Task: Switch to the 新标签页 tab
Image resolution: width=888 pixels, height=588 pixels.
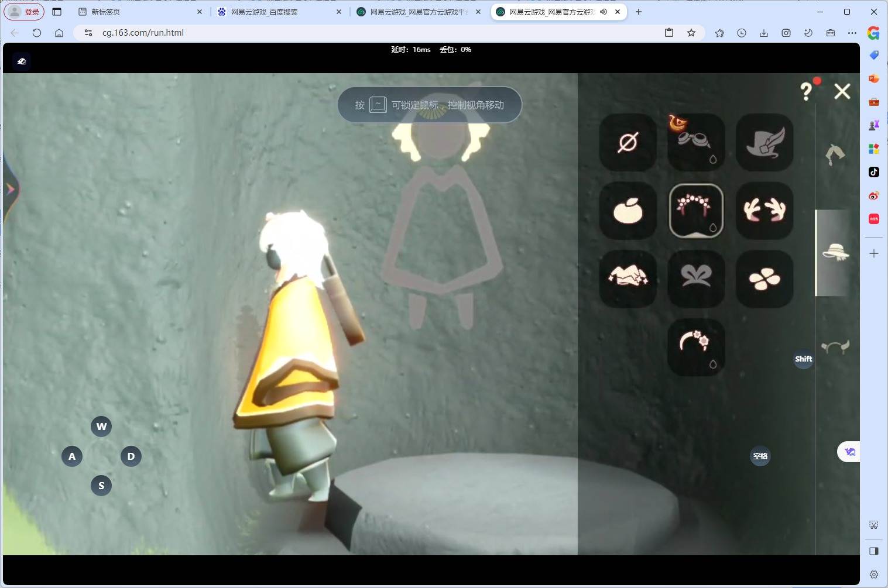Action: pyautogui.click(x=140, y=12)
